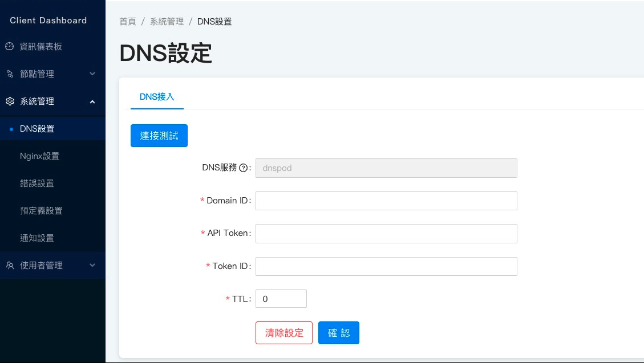The image size is (644, 363).
Task: Click into the API Token field
Action: click(386, 233)
